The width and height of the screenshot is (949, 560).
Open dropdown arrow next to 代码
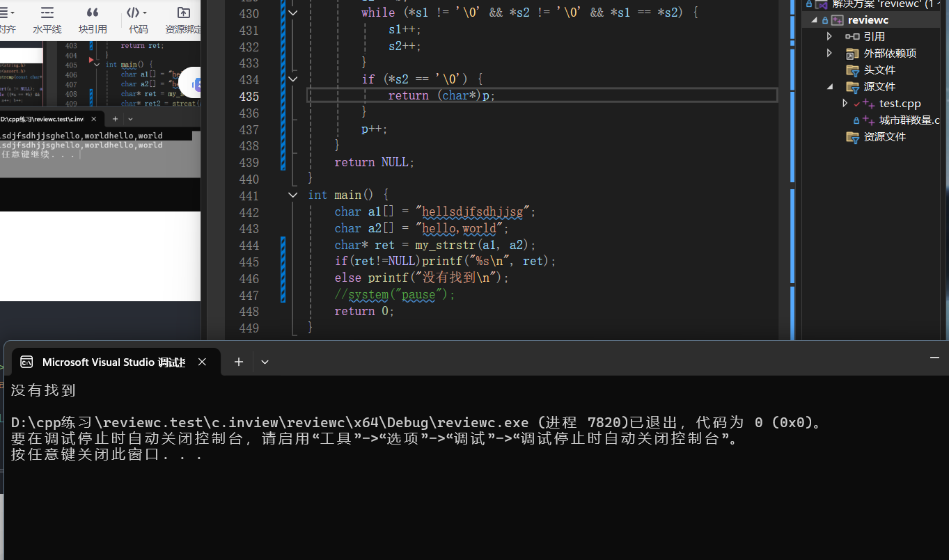pyautogui.click(x=145, y=13)
